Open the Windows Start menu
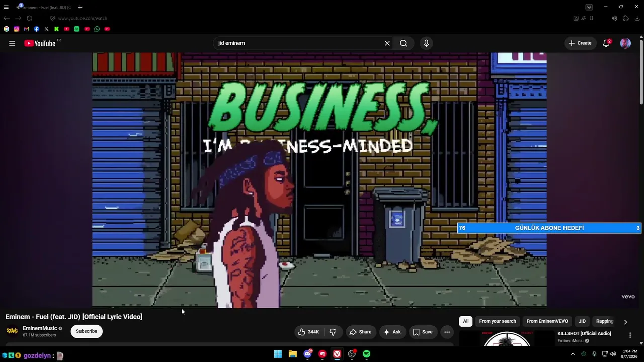The image size is (644, 362). pyautogui.click(x=278, y=354)
